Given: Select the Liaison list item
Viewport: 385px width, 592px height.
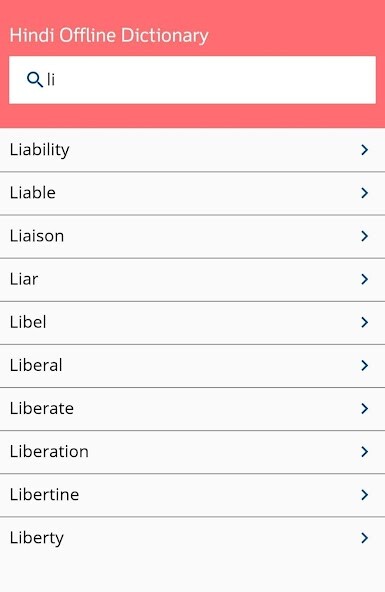Looking at the screenshot, I should tap(192, 236).
